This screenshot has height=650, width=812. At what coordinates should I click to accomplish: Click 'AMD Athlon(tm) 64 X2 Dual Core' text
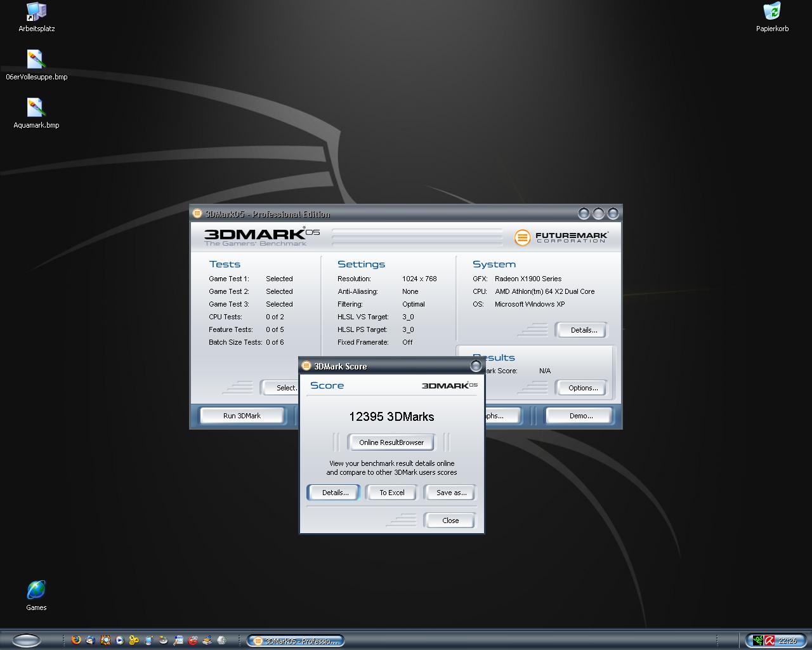coord(545,291)
